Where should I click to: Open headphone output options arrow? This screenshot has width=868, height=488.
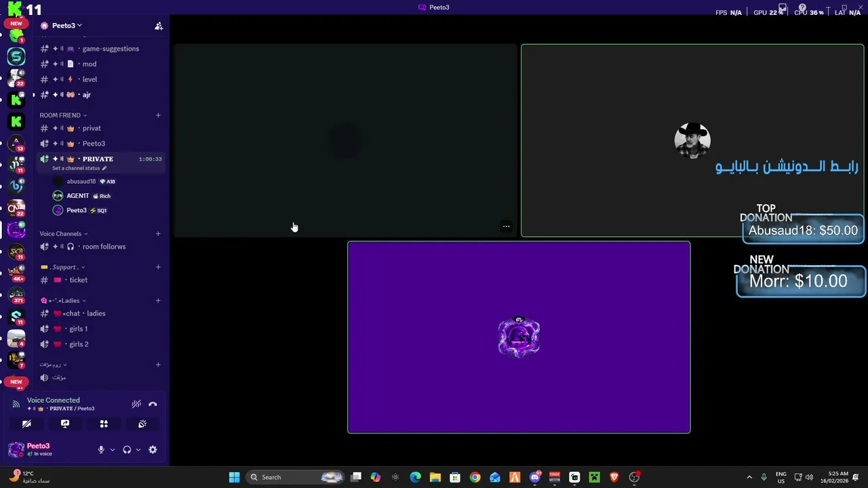138,449
